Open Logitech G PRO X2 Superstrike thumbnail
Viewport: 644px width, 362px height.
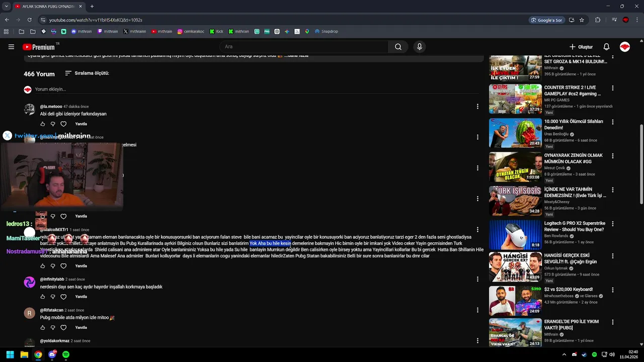click(515, 234)
